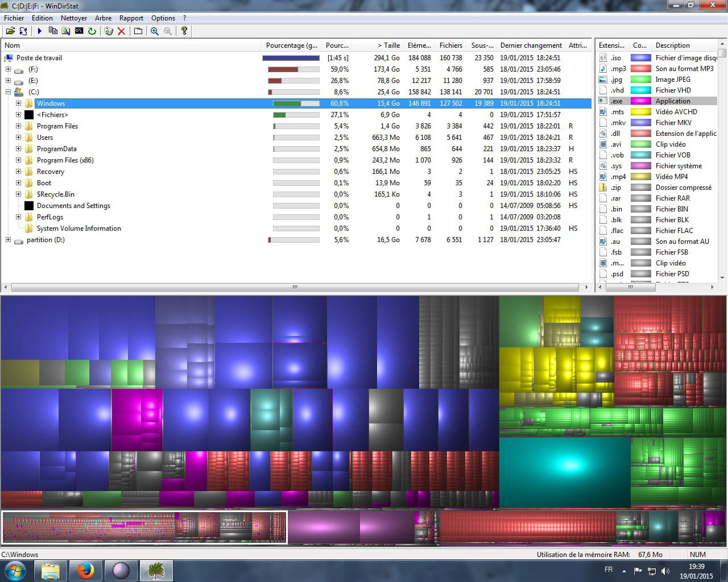728x582 pixels.
Task: Sort by the Taille column header
Action: click(x=378, y=45)
